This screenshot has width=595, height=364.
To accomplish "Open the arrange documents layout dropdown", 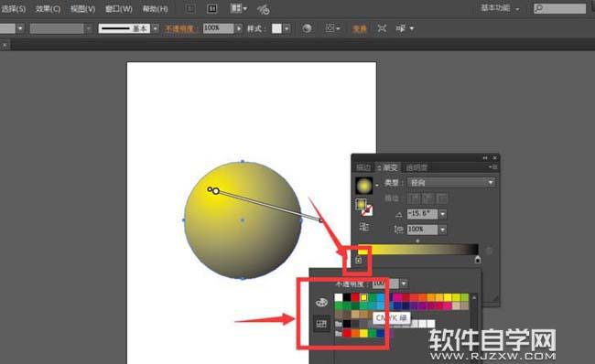I will 239,8.
